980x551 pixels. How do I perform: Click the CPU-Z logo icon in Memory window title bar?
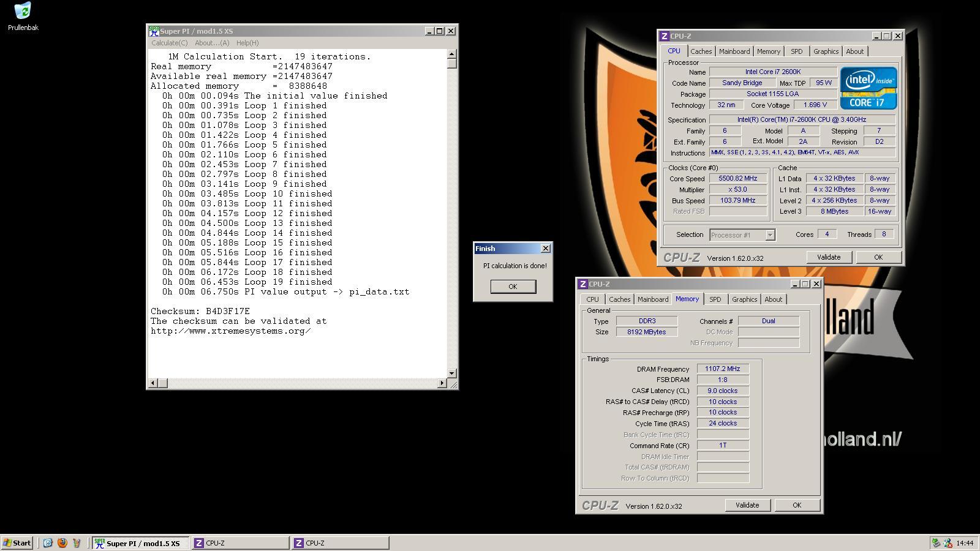pos(582,284)
